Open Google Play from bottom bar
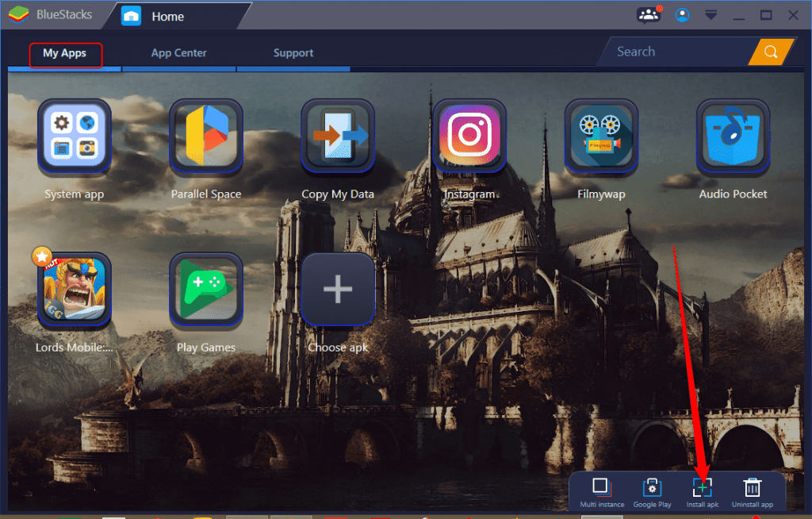 [x=652, y=493]
